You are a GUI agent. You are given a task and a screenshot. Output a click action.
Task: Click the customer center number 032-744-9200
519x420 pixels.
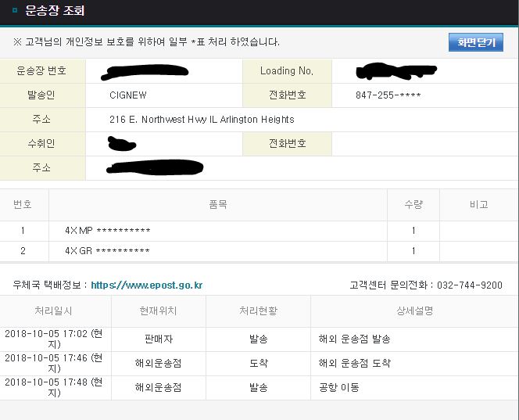469,285
